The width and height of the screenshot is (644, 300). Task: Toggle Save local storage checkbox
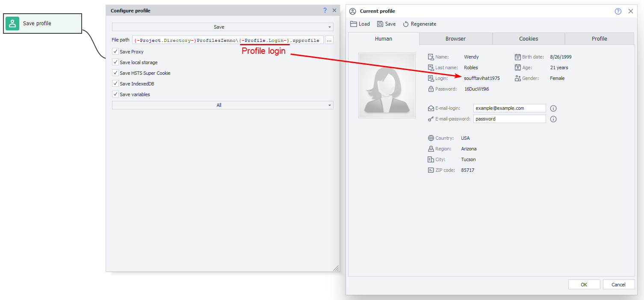115,62
